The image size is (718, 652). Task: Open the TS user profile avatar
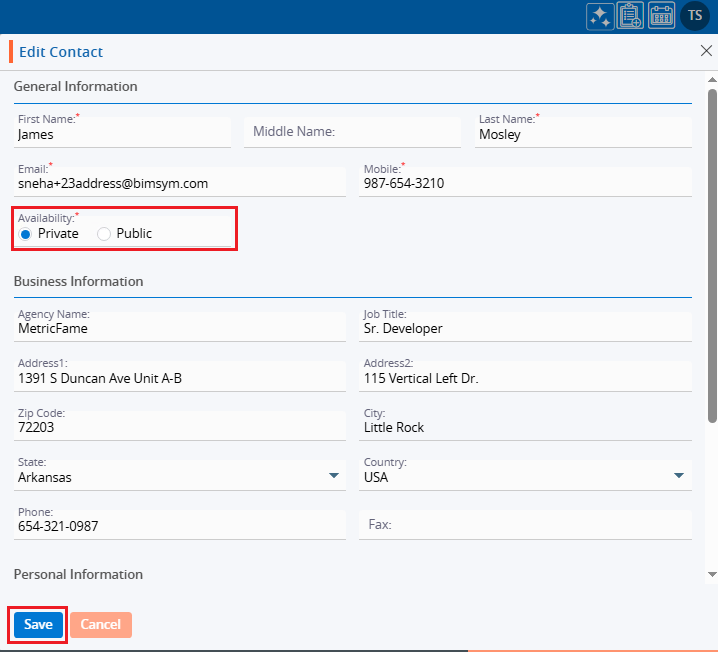coord(694,16)
